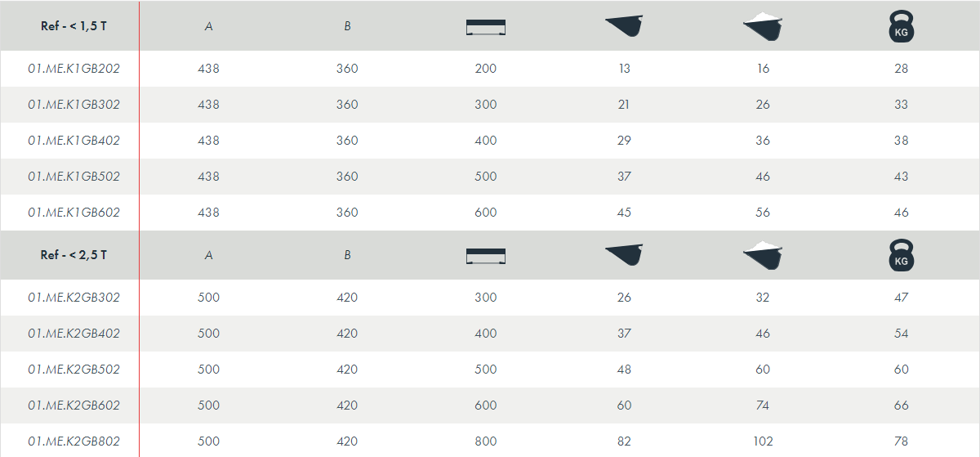Click reference 01.ME.K1GB202
This screenshot has height=457, width=980.
[x=74, y=69]
